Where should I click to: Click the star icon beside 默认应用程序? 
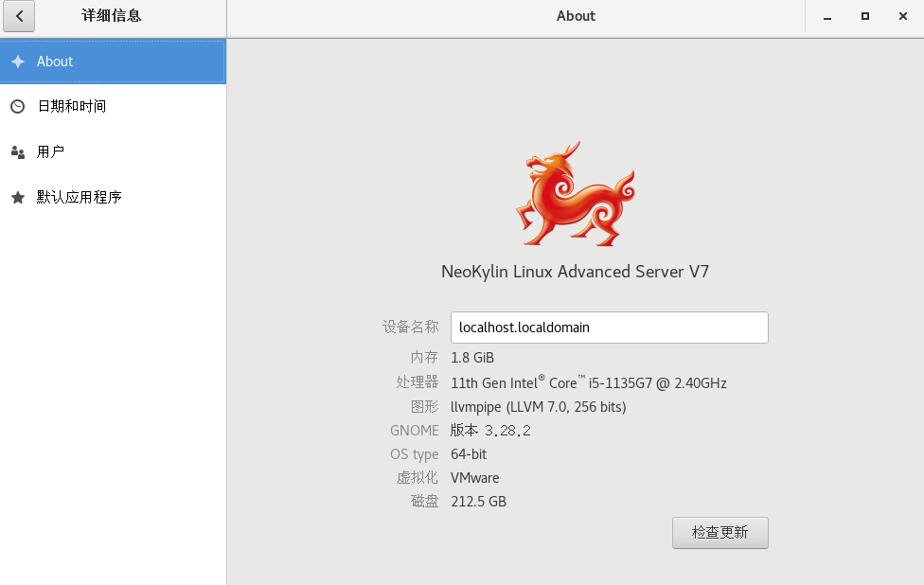[x=18, y=197]
